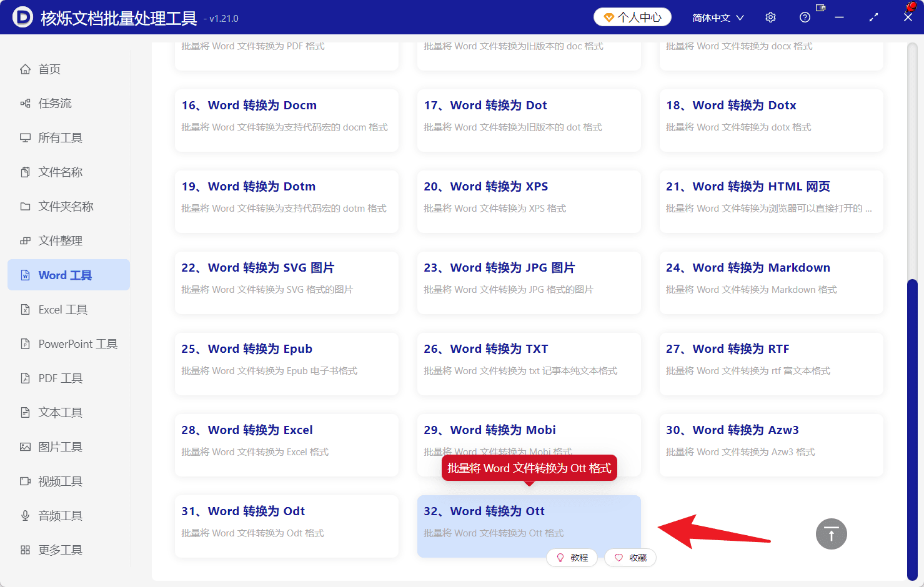Click the vertical scrollbar thumb
Screen dimensions: 924x587
point(912,429)
